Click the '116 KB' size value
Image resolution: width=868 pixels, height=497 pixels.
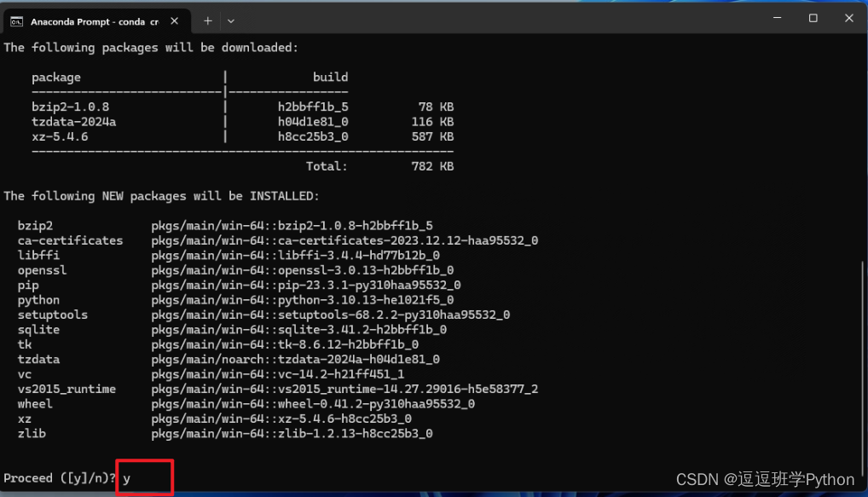(432, 122)
